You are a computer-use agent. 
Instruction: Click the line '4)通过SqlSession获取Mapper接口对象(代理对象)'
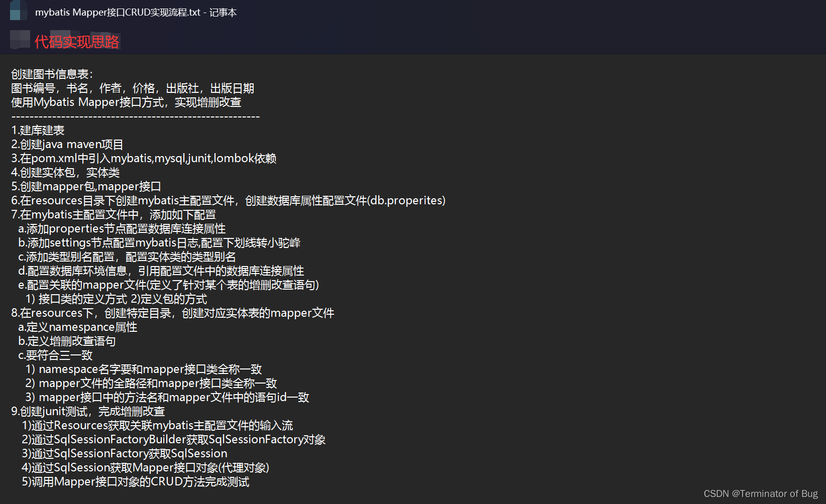pyautogui.click(x=146, y=468)
